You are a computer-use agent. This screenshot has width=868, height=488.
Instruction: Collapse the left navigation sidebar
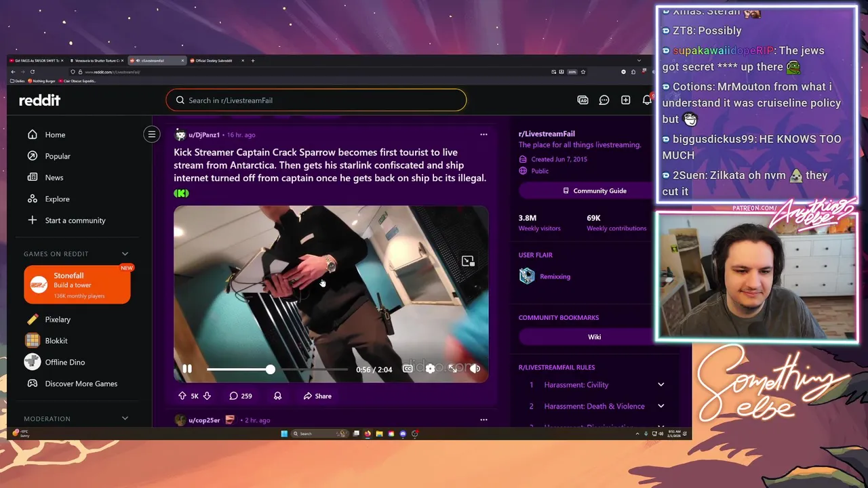point(152,134)
